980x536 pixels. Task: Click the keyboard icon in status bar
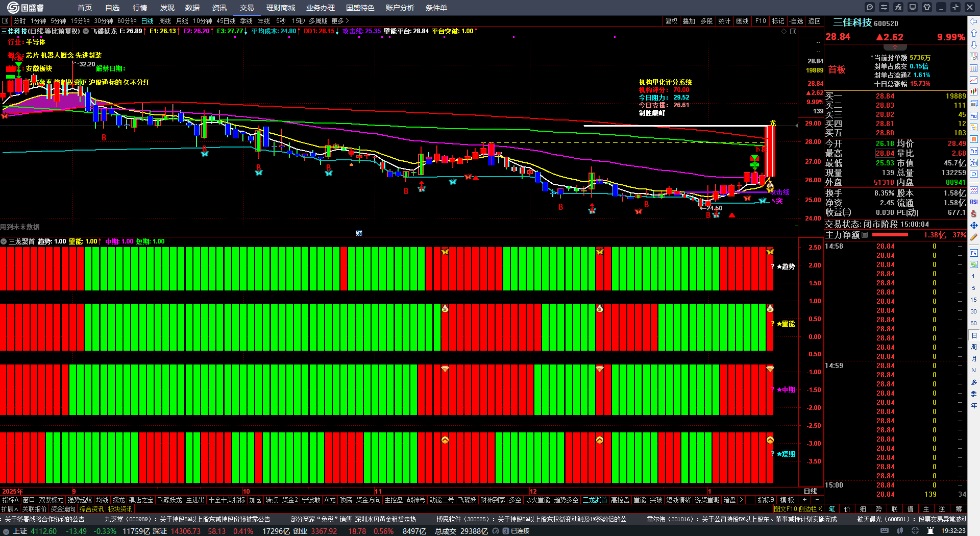click(x=885, y=531)
